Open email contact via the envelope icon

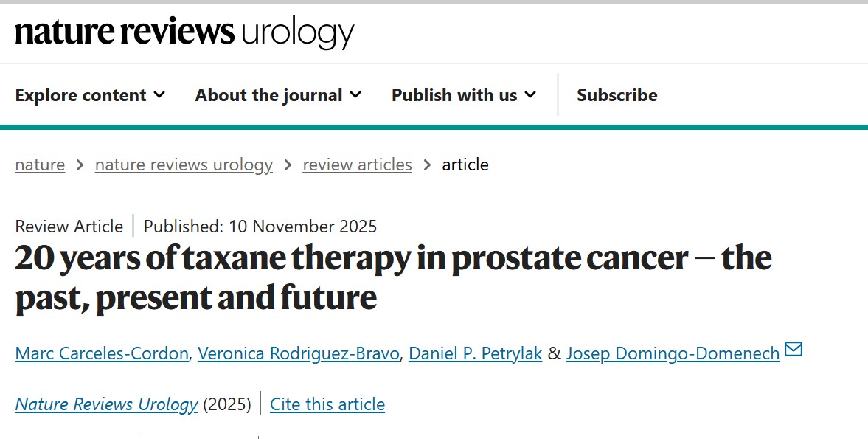(794, 350)
